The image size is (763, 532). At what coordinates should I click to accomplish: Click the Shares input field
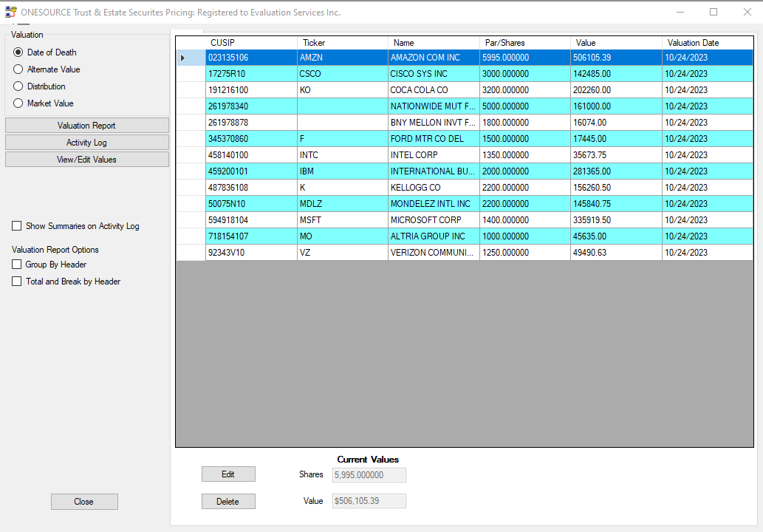[x=369, y=474]
